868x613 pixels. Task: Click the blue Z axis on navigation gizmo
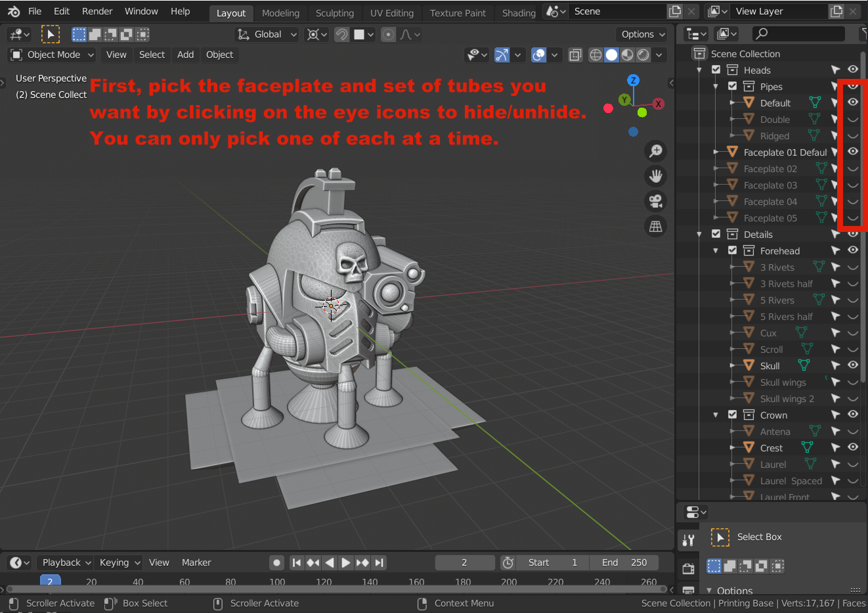(x=633, y=80)
